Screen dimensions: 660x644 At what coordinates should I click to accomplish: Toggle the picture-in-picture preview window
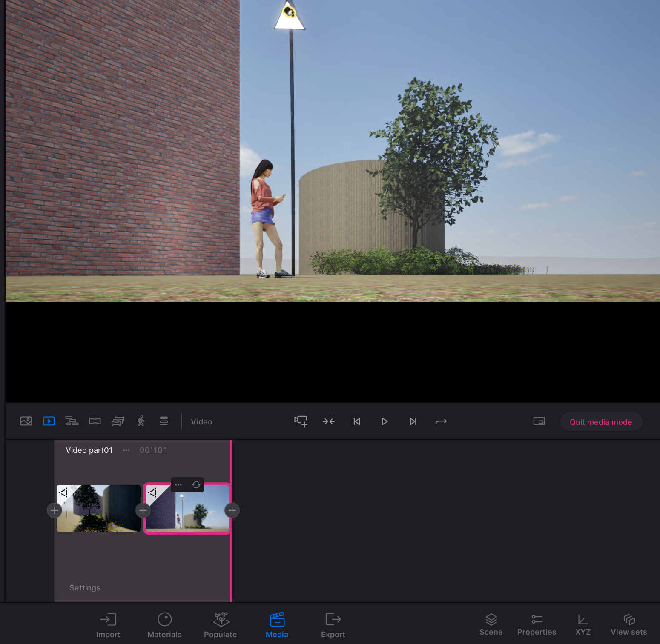[539, 421]
